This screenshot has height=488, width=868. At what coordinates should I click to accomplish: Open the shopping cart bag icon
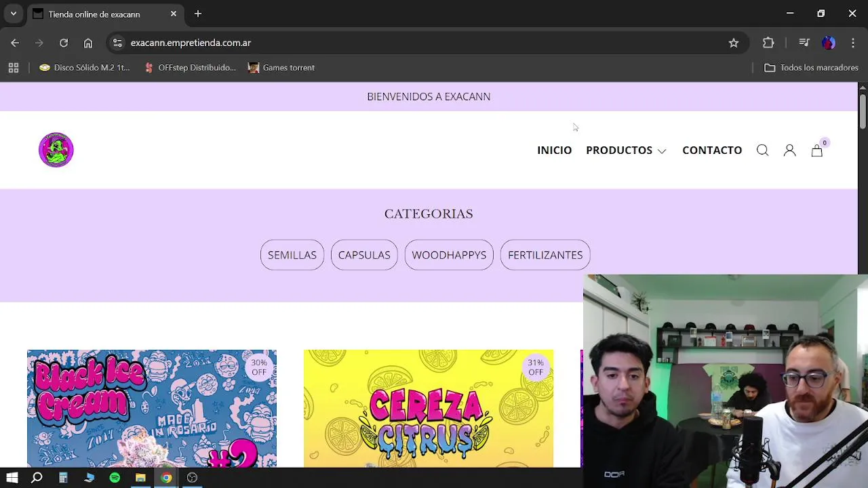(817, 150)
